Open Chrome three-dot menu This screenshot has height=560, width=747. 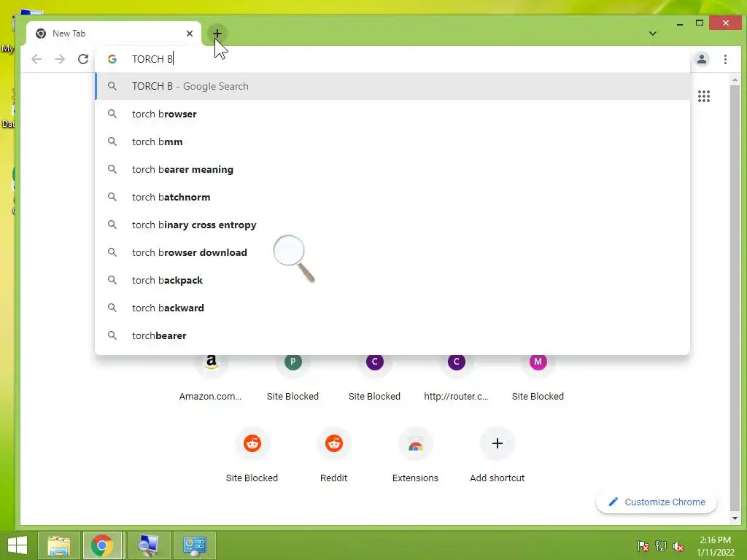(x=725, y=59)
